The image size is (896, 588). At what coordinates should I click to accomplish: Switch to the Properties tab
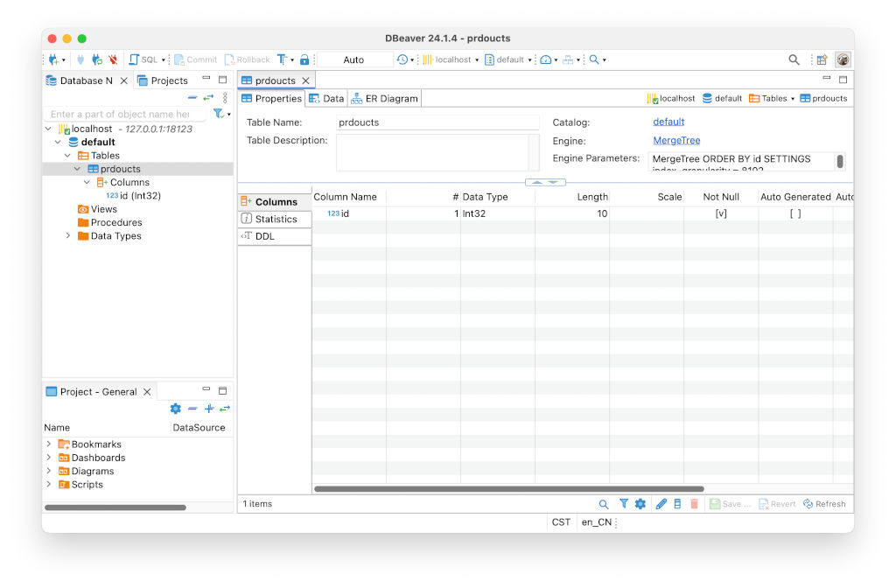tap(271, 98)
